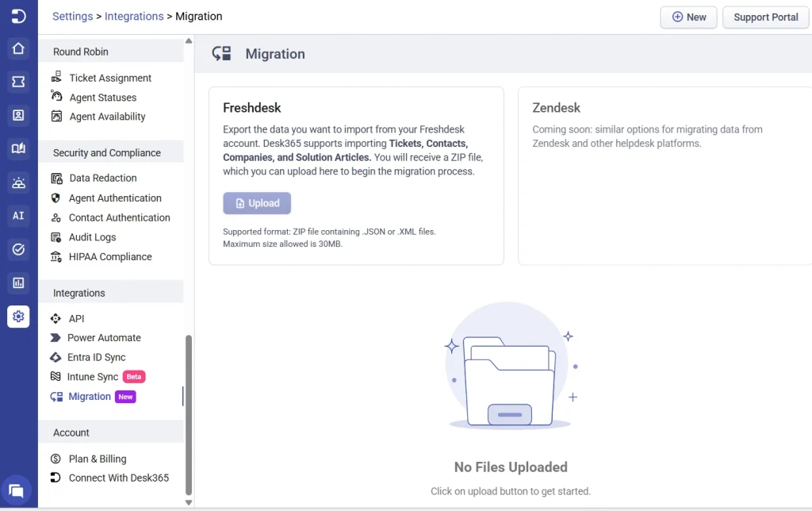The image size is (812, 511).
Task: Open the chat widget icon at bottom left
Action: click(17, 490)
